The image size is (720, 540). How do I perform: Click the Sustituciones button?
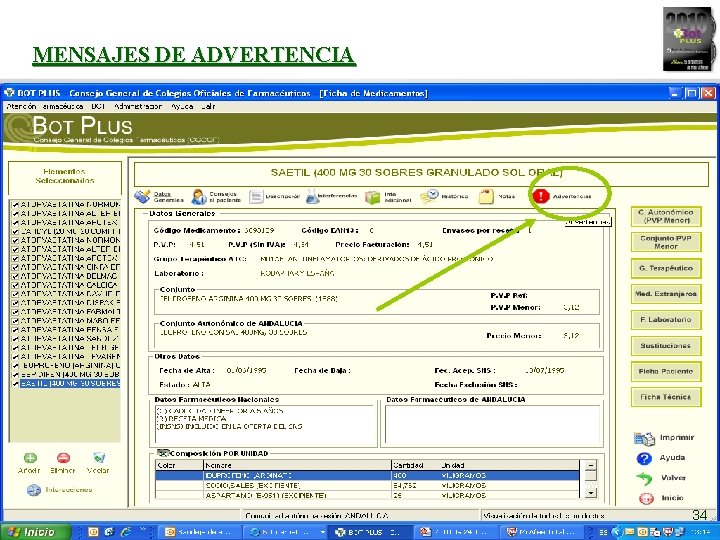[x=666, y=346]
